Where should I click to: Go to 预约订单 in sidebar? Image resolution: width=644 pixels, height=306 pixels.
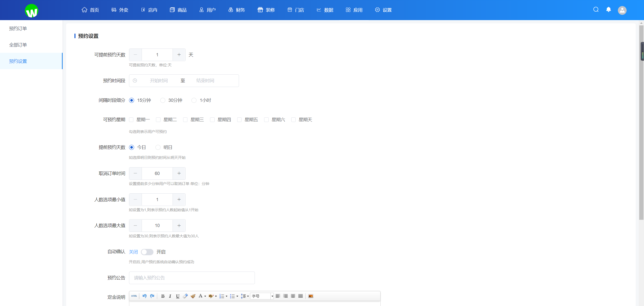(x=31, y=28)
